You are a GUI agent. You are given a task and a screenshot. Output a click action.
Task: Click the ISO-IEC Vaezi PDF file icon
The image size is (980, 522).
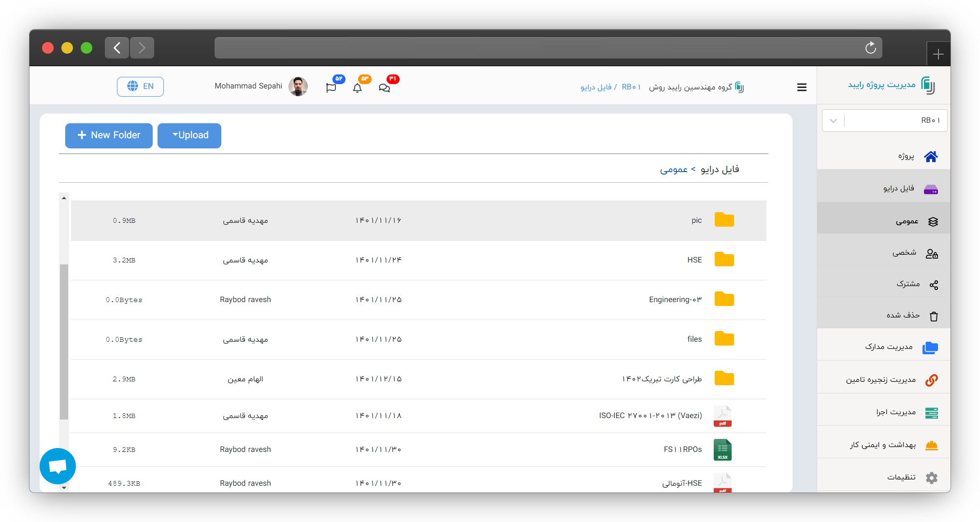pyautogui.click(x=722, y=416)
